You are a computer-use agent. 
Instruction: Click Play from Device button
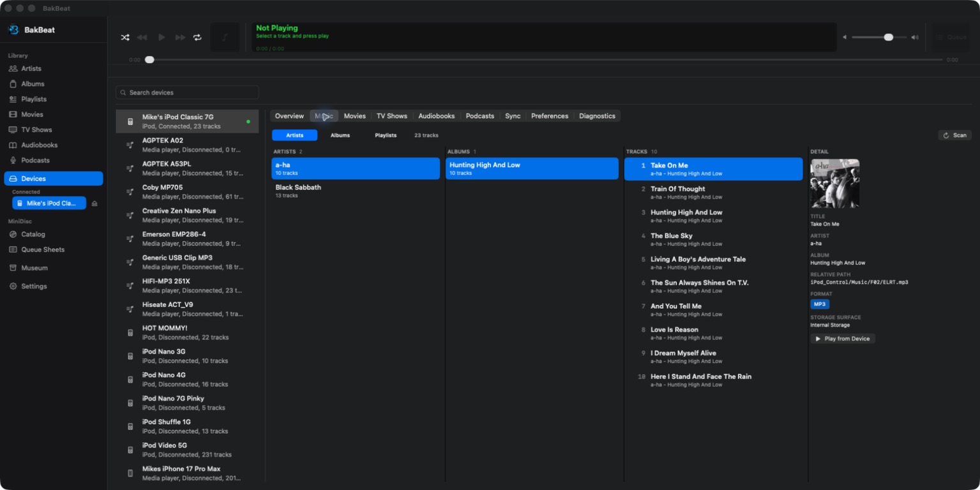843,339
